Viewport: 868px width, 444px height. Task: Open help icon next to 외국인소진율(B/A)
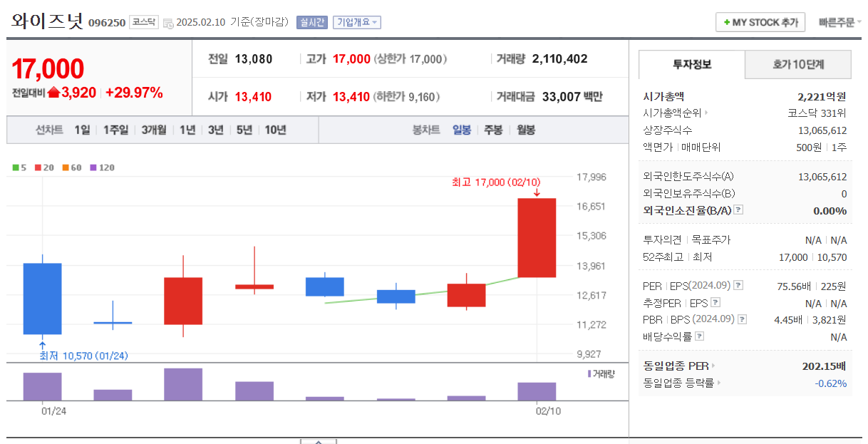tap(738, 210)
